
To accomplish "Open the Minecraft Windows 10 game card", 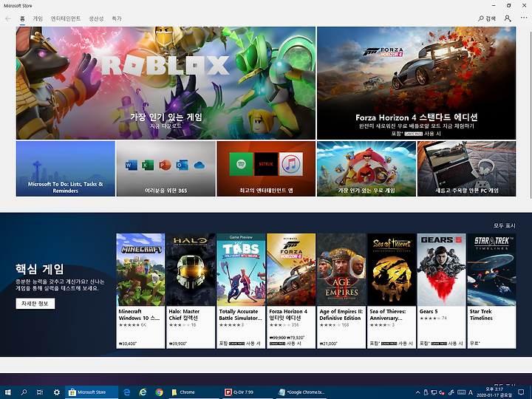I will (140, 291).
